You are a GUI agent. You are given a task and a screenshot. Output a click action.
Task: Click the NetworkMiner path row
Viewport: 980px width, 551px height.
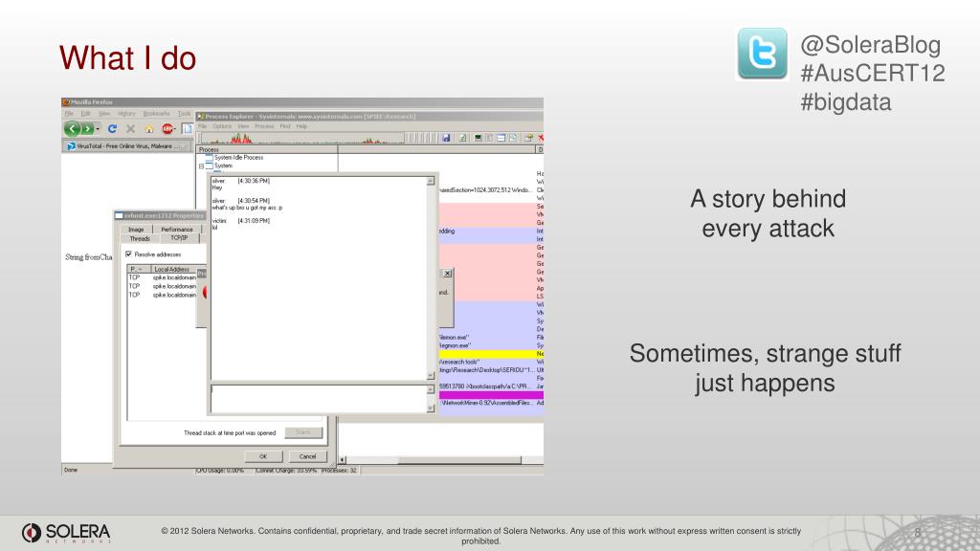coord(491,403)
